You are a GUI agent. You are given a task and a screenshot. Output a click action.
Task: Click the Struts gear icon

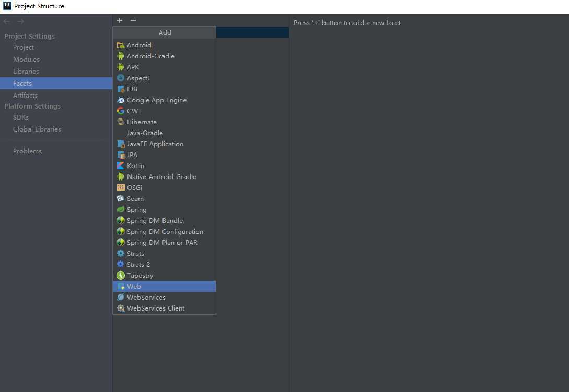[x=121, y=254]
